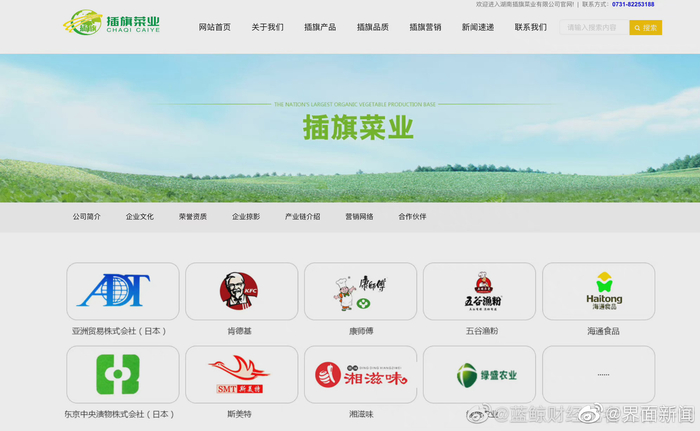
Task: Click the Chaqi Caiye site logo
Action: point(112,22)
